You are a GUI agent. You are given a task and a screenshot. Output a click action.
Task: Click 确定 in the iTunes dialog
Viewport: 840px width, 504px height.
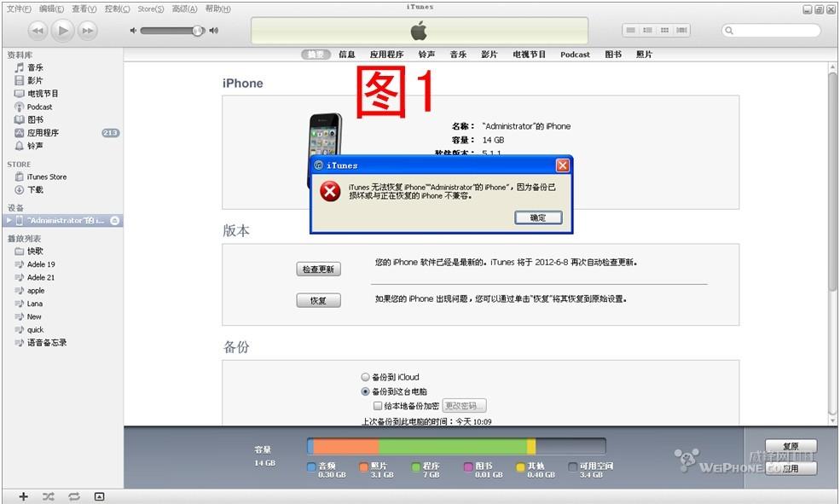click(x=538, y=217)
